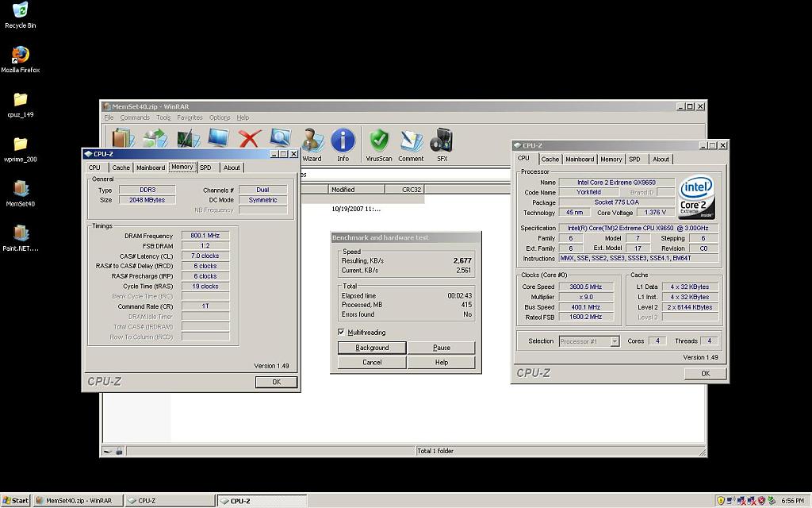Click the Intel Core 2 Extreme logo

point(696,197)
